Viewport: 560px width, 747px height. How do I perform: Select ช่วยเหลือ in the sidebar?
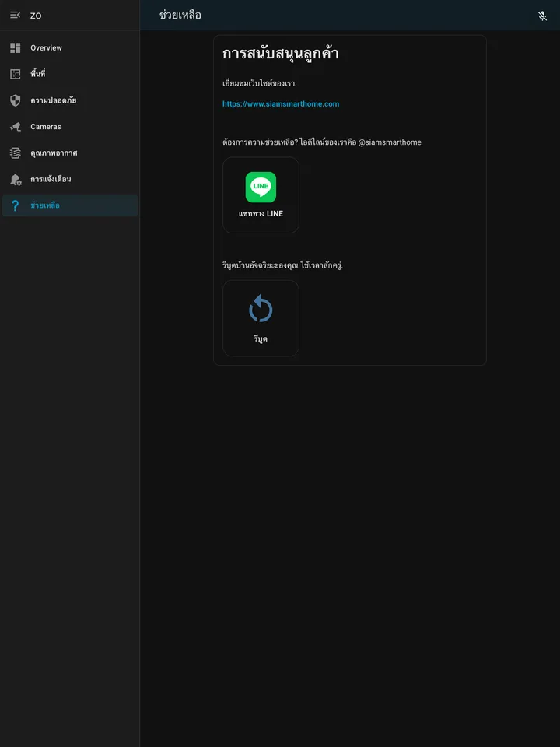click(70, 205)
